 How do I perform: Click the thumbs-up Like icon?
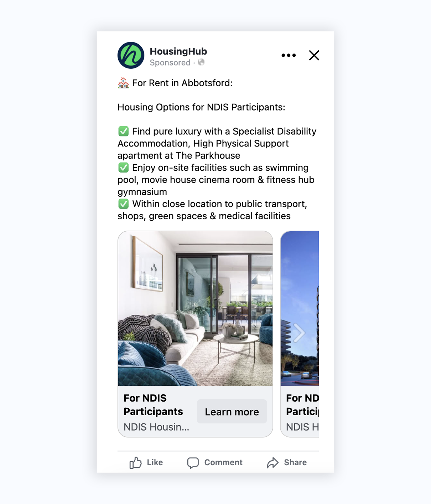tap(135, 463)
